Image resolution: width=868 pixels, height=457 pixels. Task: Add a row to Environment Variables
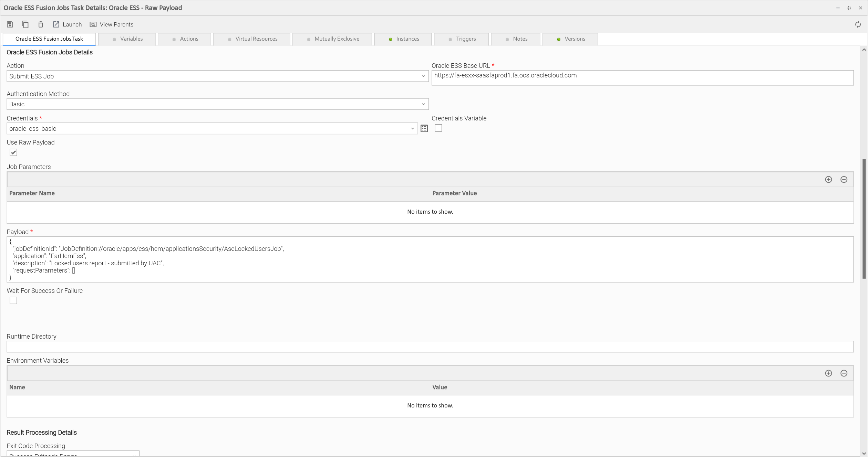(x=828, y=373)
